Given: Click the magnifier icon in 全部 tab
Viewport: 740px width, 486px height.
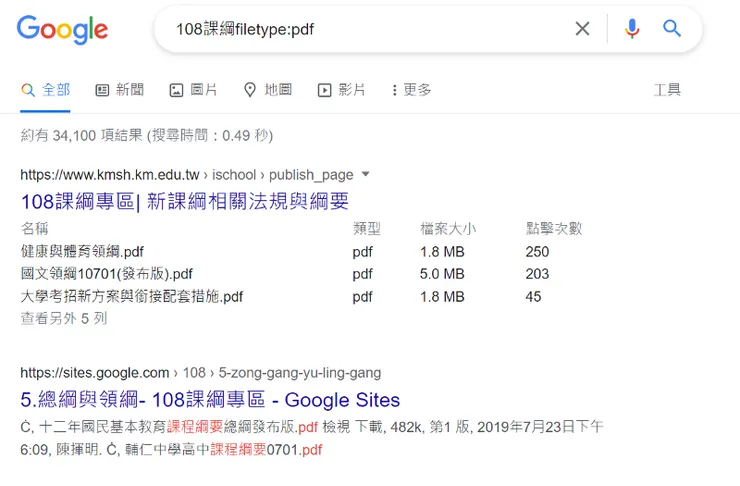Looking at the screenshot, I should 28,90.
